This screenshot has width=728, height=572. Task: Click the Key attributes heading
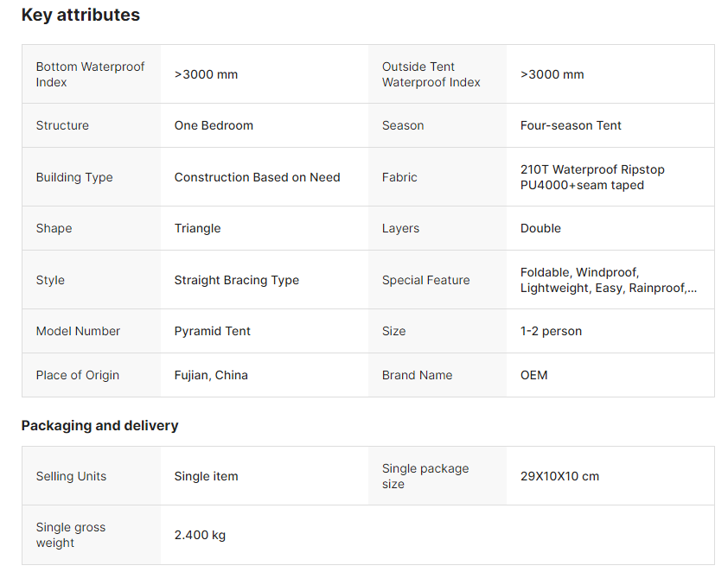click(x=80, y=15)
